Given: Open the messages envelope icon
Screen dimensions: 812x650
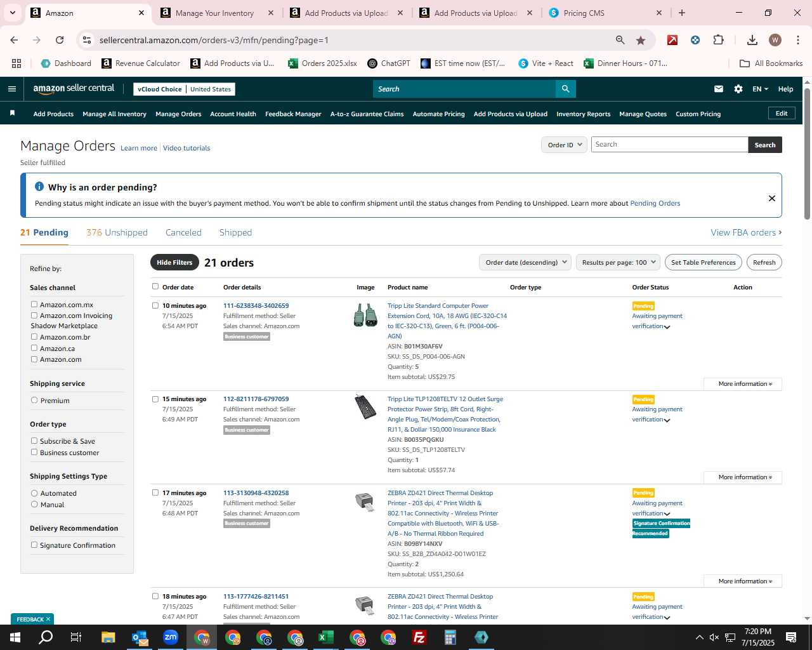Looking at the screenshot, I should [x=718, y=89].
